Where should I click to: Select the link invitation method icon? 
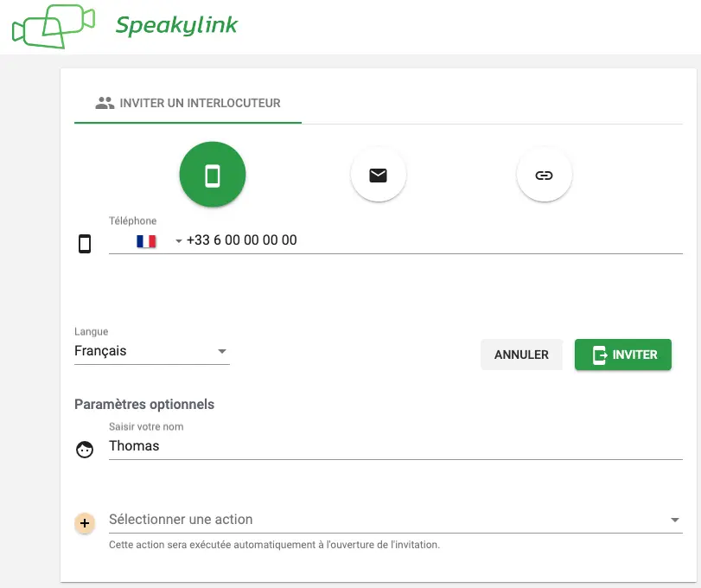coord(544,176)
